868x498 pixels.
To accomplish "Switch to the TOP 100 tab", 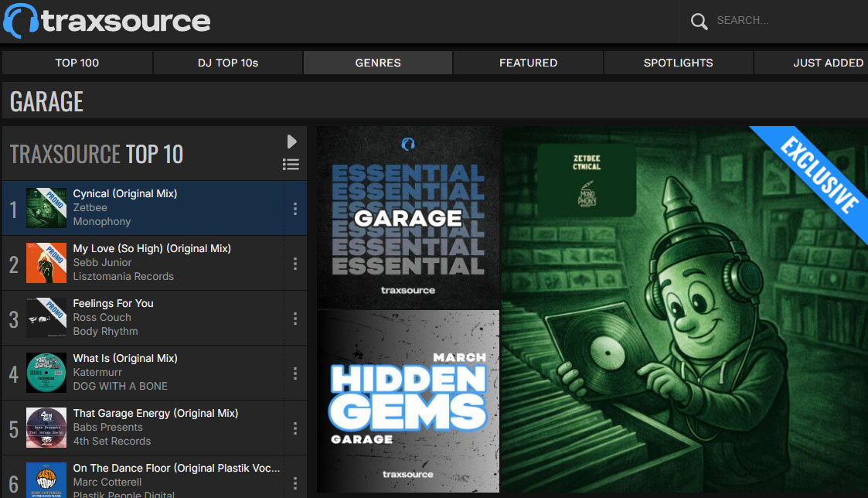I will point(77,63).
